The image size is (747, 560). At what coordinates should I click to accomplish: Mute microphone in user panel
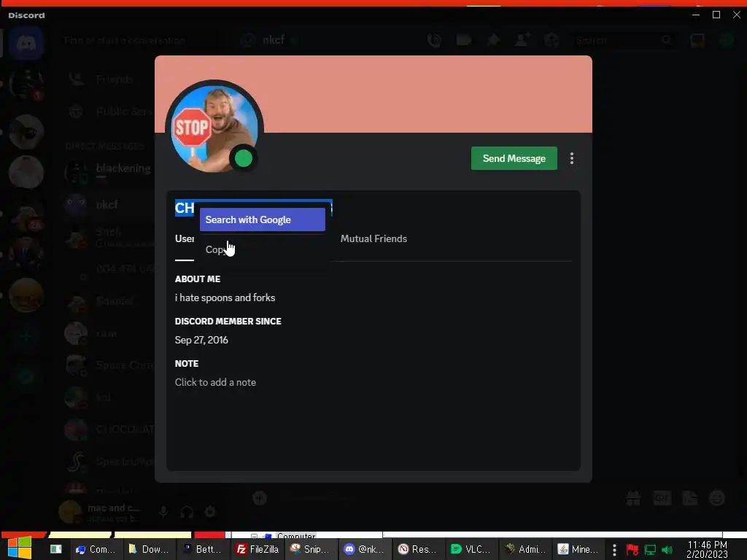click(x=163, y=512)
